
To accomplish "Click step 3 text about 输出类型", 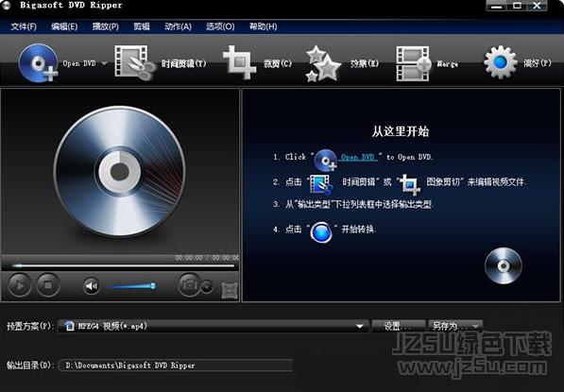I will (x=353, y=204).
